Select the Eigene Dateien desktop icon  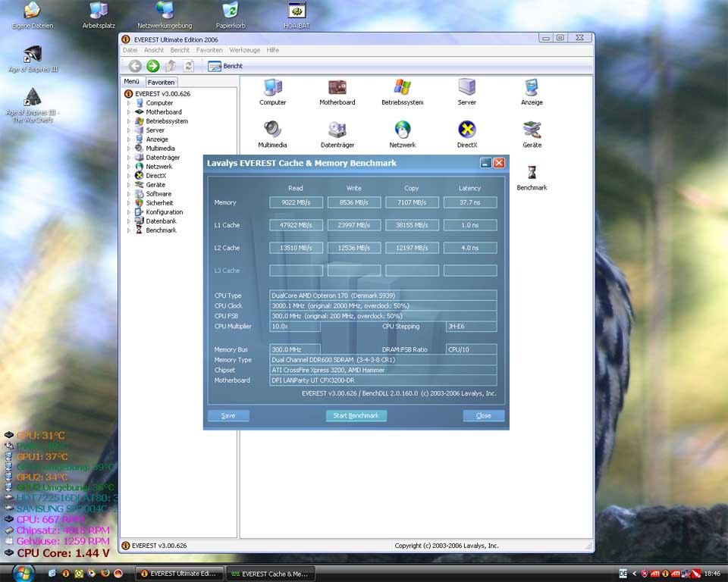click(33, 15)
